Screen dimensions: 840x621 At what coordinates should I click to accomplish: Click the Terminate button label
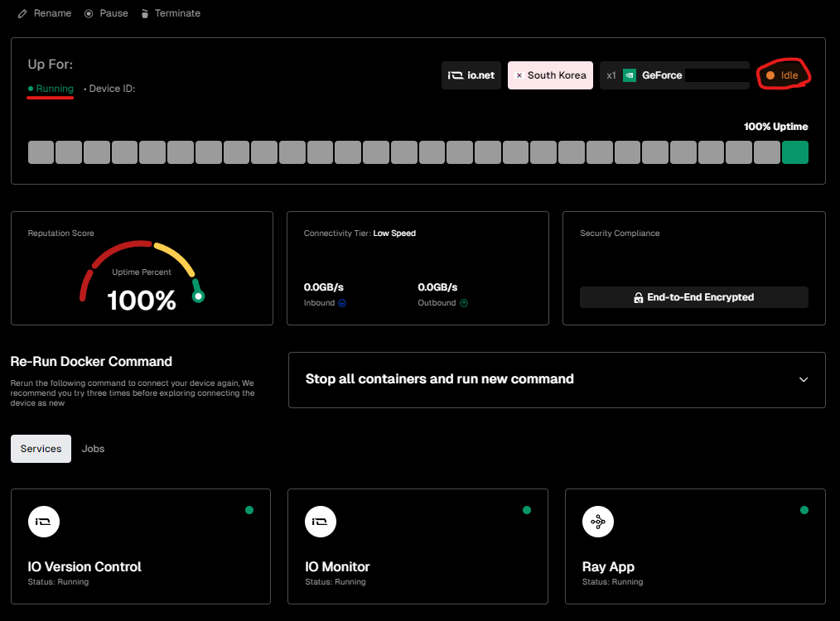[177, 13]
